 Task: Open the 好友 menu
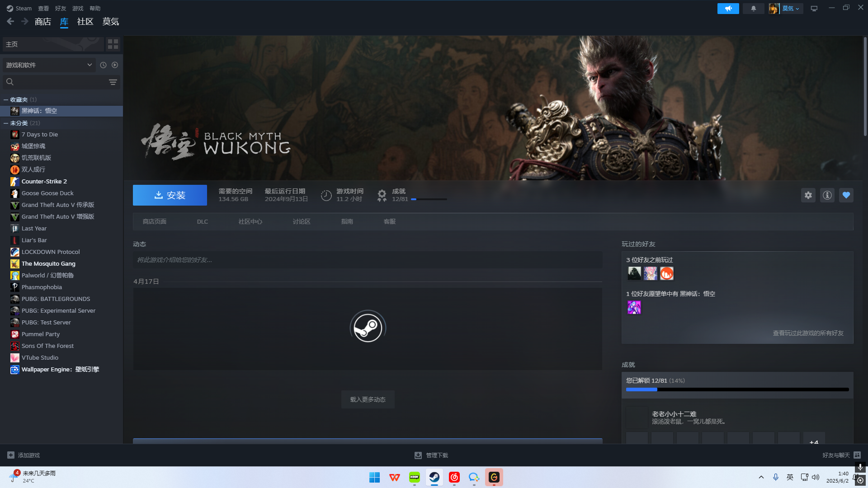[61, 8]
